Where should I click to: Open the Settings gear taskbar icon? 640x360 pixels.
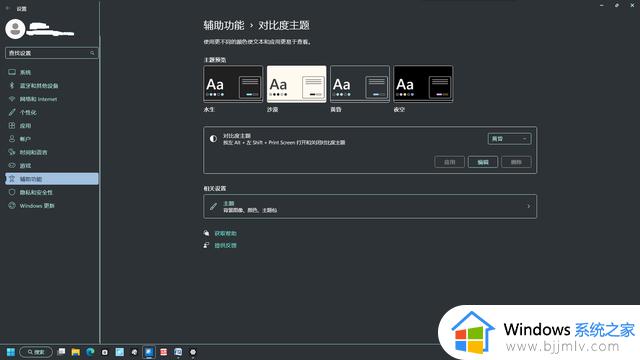(x=193, y=352)
